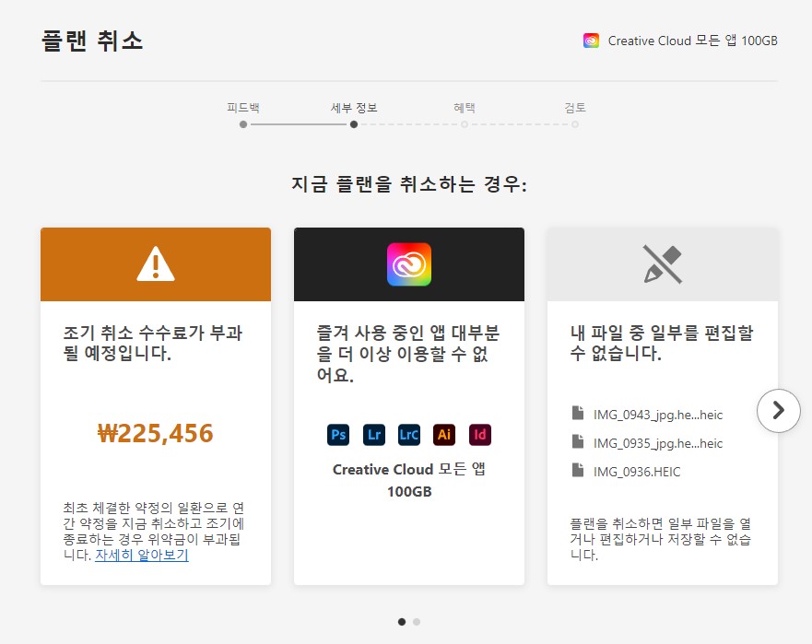Click the Creative Cloud 모든 앱 100GB label under app icons

pos(409,480)
